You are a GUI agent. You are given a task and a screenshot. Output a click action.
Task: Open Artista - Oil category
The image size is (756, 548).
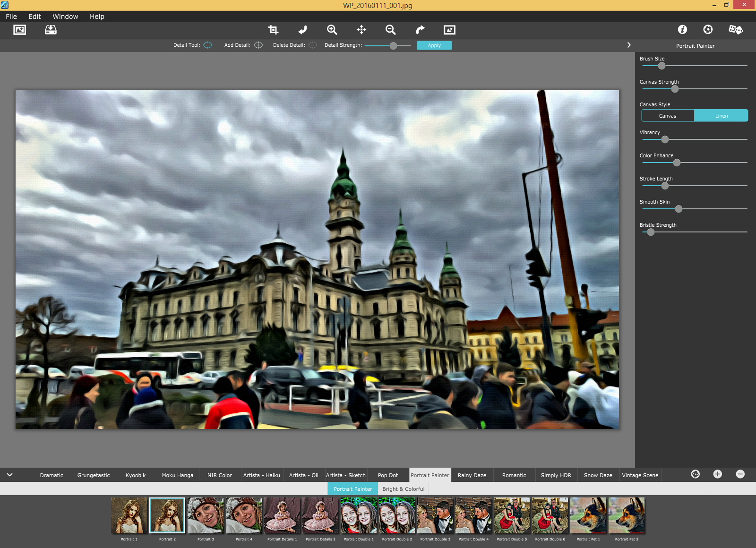pos(304,475)
